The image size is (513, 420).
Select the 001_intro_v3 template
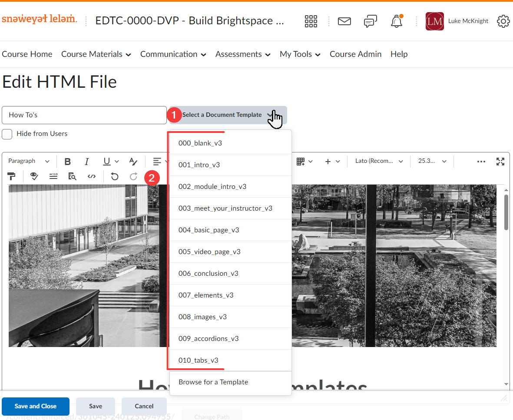click(x=231, y=165)
